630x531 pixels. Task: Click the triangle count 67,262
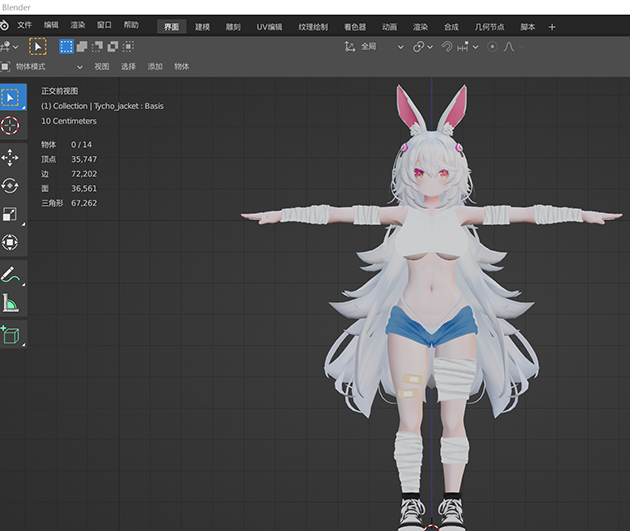84,203
